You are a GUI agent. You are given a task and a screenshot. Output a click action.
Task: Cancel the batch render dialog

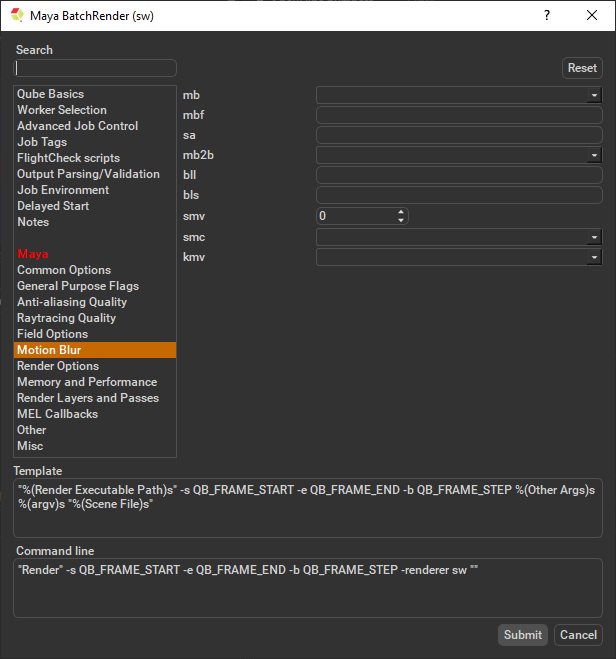(578, 635)
